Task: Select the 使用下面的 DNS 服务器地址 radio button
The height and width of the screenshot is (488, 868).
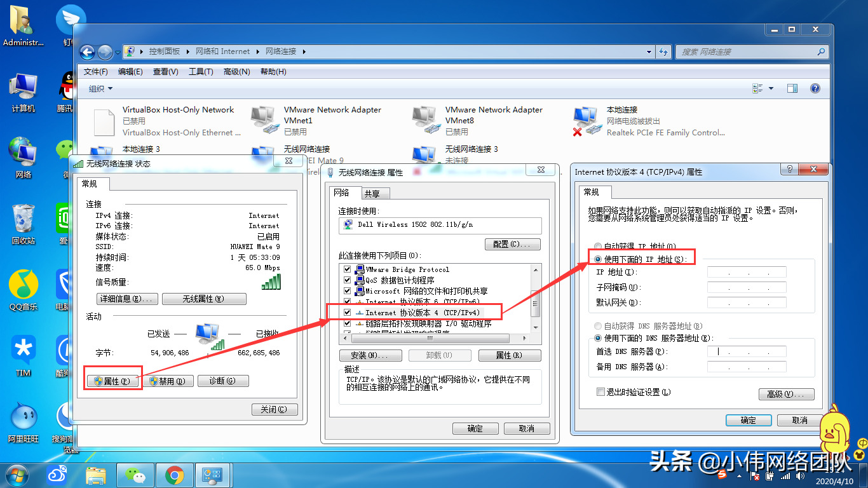Action: [x=597, y=339]
